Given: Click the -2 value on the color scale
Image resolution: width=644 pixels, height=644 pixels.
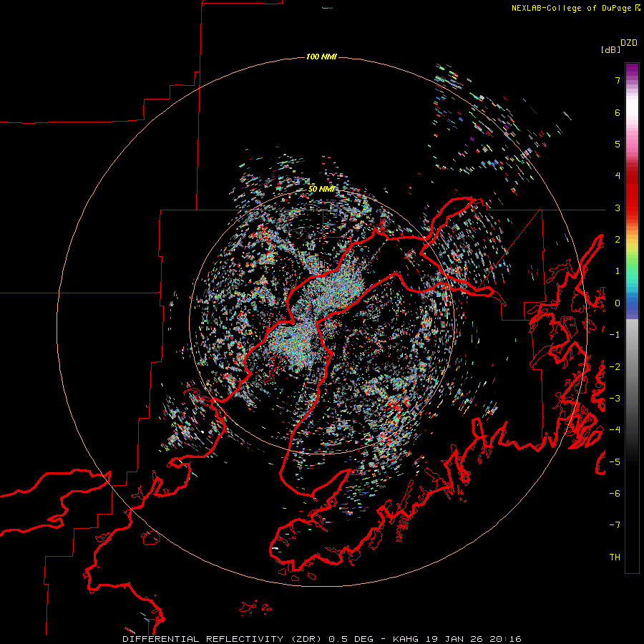Looking at the screenshot, I should [x=615, y=367].
